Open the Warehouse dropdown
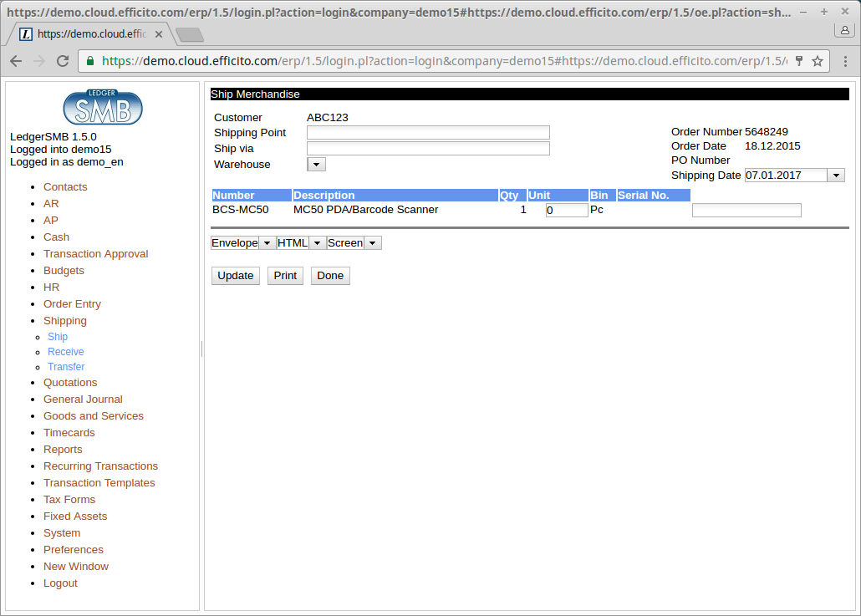Image resolution: width=861 pixels, height=616 pixels. click(316, 165)
